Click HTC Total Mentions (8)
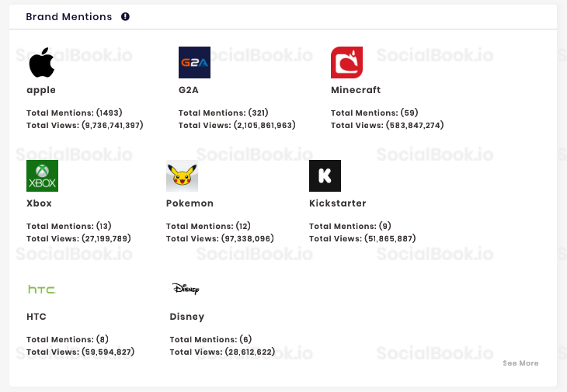This screenshot has height=392, width=567. pos(68,340)
